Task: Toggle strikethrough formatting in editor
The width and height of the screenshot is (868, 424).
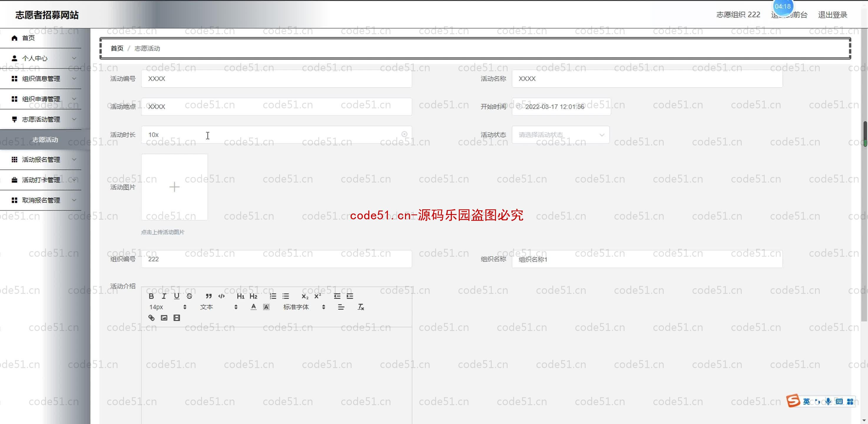Action: click(x=189, y=296)
